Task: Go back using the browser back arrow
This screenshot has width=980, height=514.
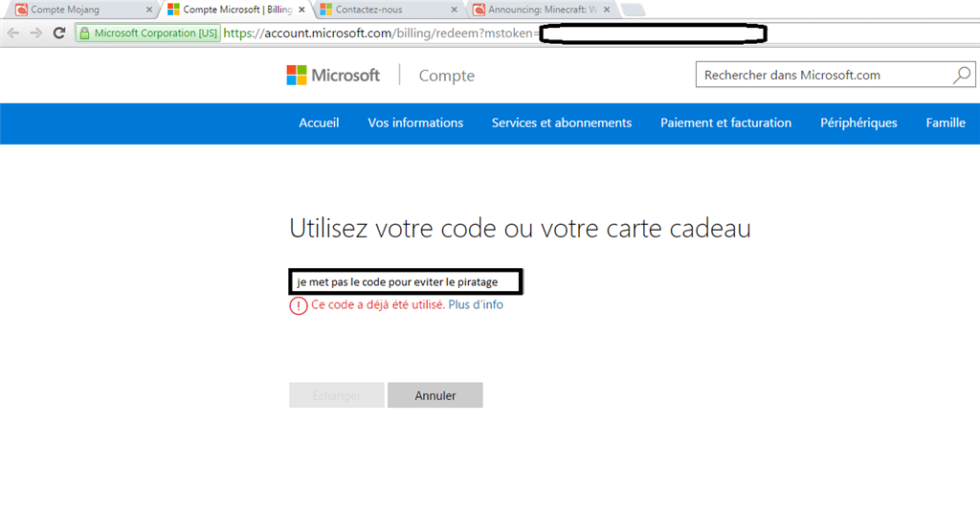Action: tap(13, 34)
